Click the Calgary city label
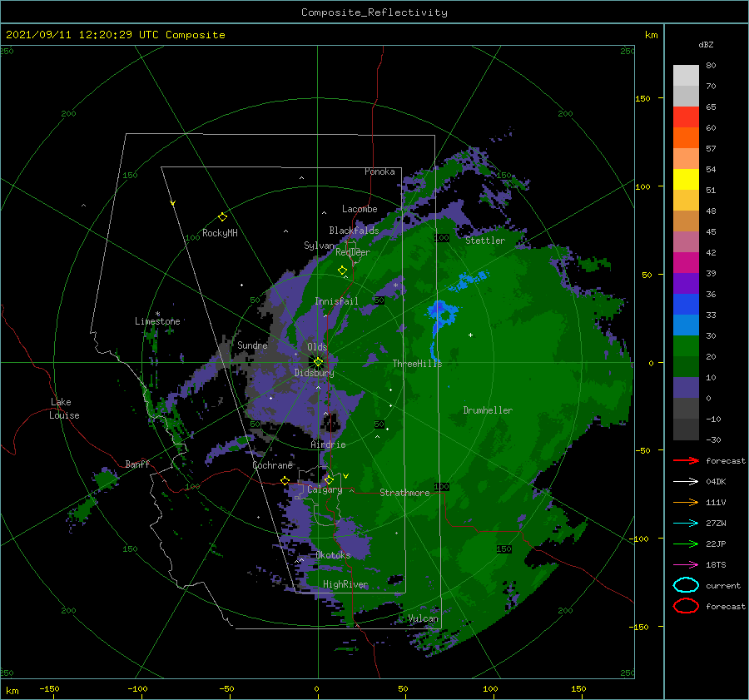 click(x=325, y=489)
